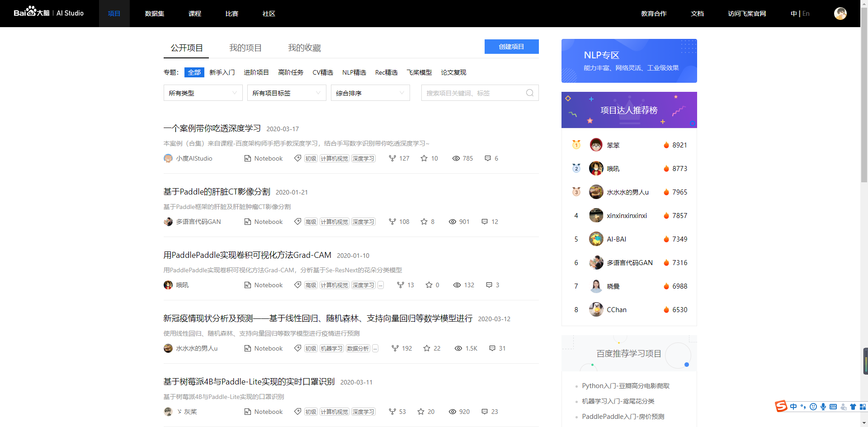Click the 创建项目 button

[511, 47]
